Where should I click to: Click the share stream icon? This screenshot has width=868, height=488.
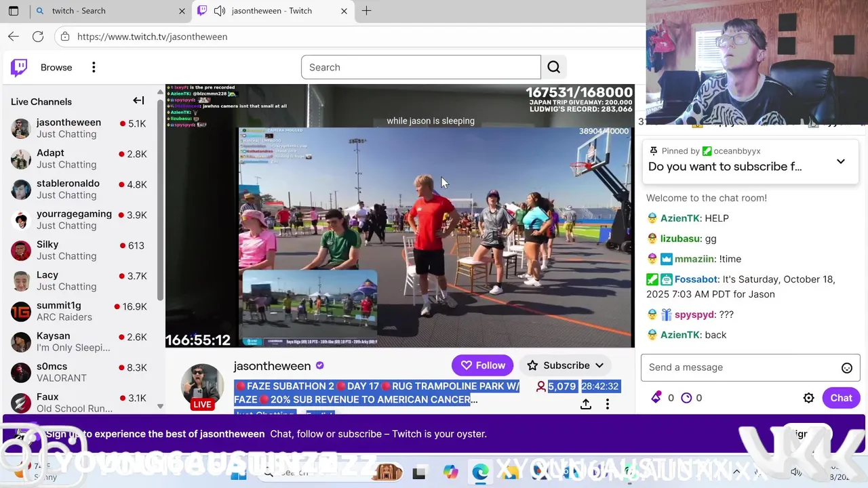point(586,404)
